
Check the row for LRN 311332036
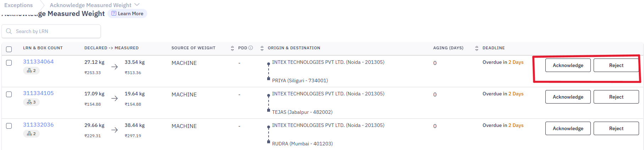[x=9, y=126]
